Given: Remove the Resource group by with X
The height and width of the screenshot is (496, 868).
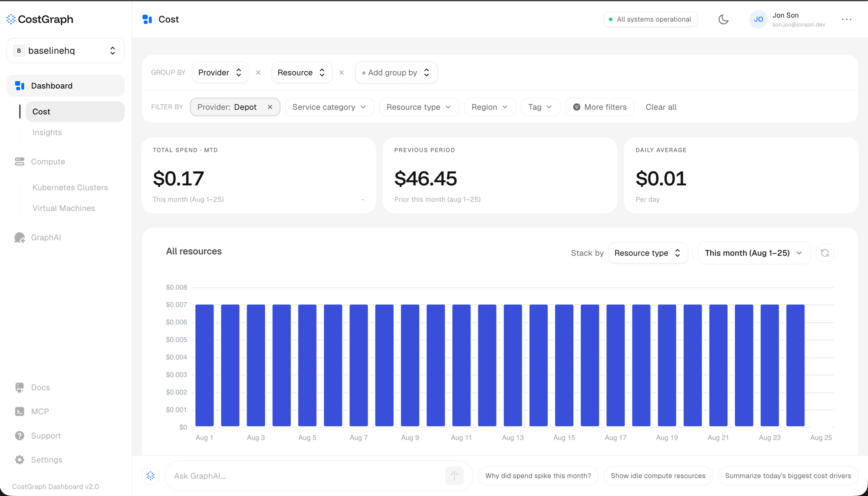Looking at the screenshot, I should coord(342,73).
